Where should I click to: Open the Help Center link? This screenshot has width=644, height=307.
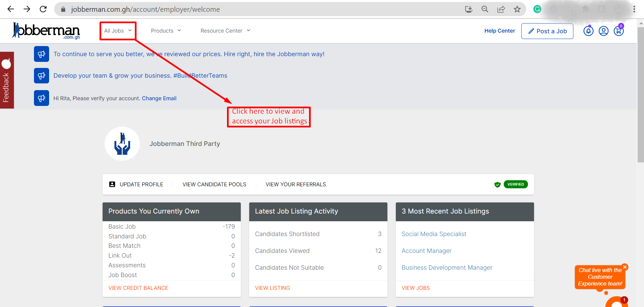499,31
